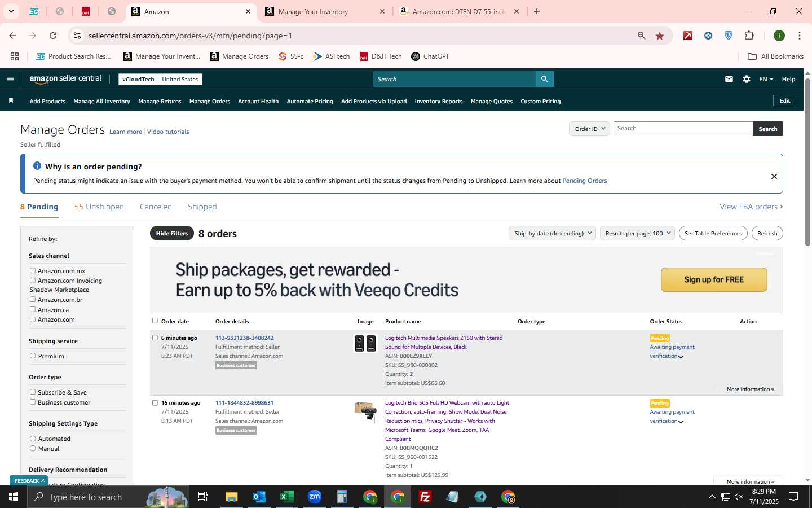Check the Amazon.com Invoicing Shadow Marketplace filter

(x=33, y=281)
